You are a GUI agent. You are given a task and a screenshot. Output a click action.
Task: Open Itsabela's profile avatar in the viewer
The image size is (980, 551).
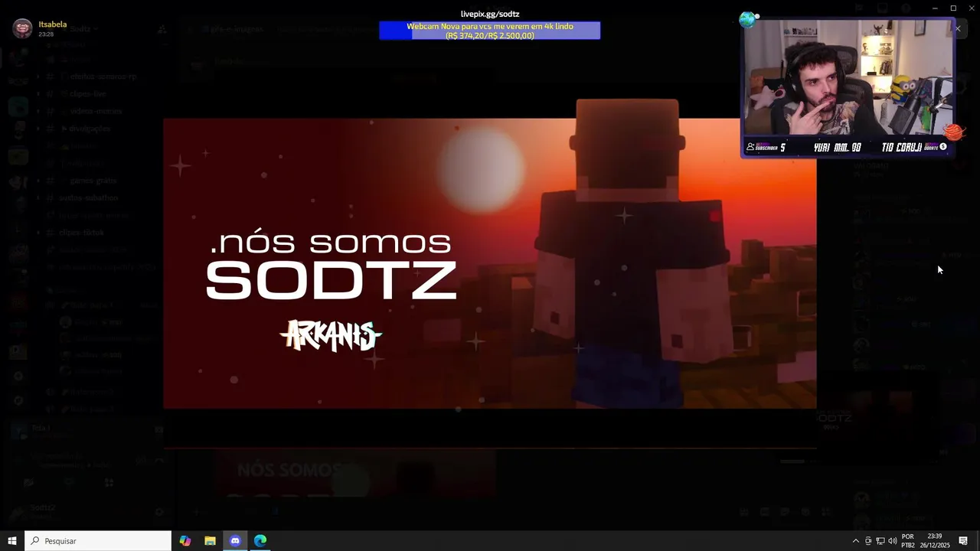[x=22, y=29]
